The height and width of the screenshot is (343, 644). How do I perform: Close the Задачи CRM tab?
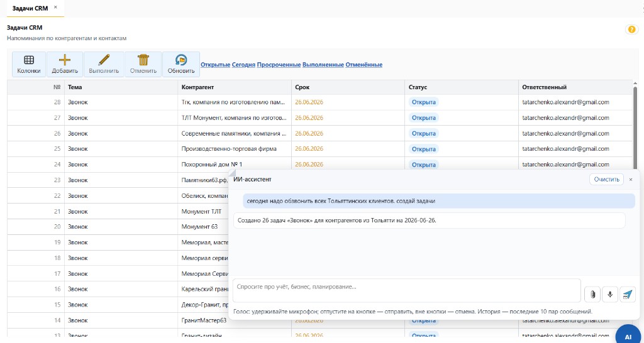coord(55,8)
